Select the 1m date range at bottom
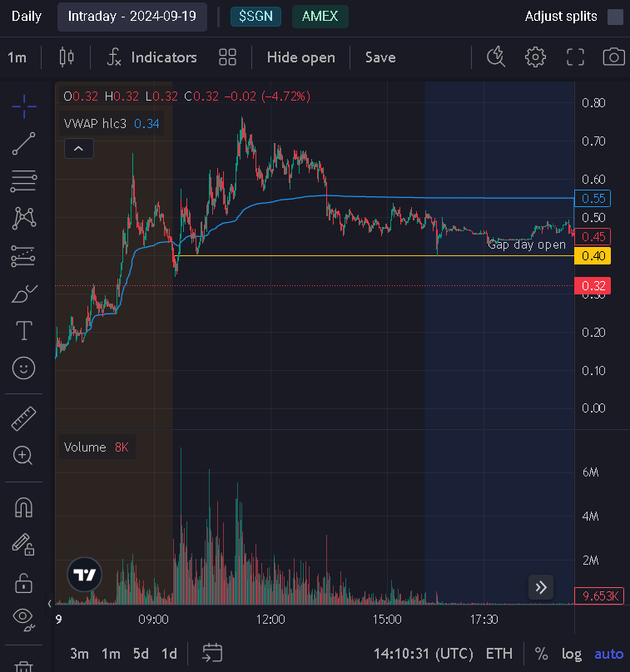Image resolution: width=630 pixels, height=672 pixels. [x=111, y=654]
